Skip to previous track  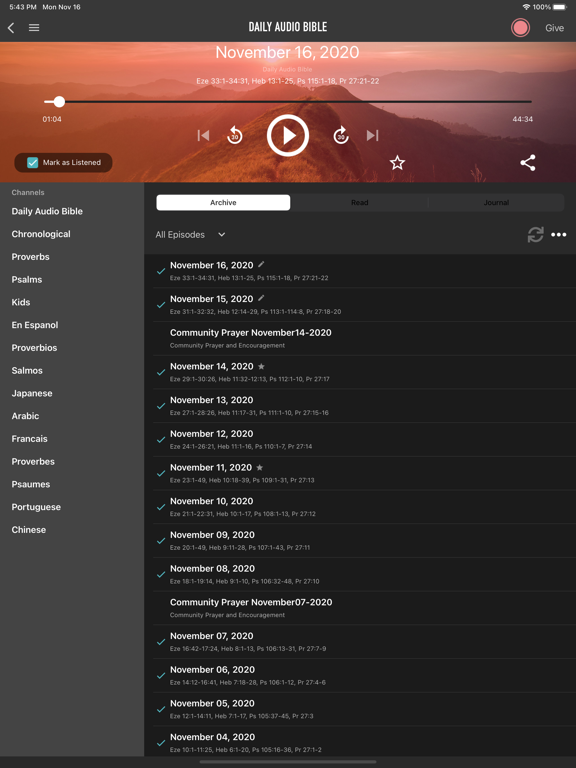click(x=203, y=135)
